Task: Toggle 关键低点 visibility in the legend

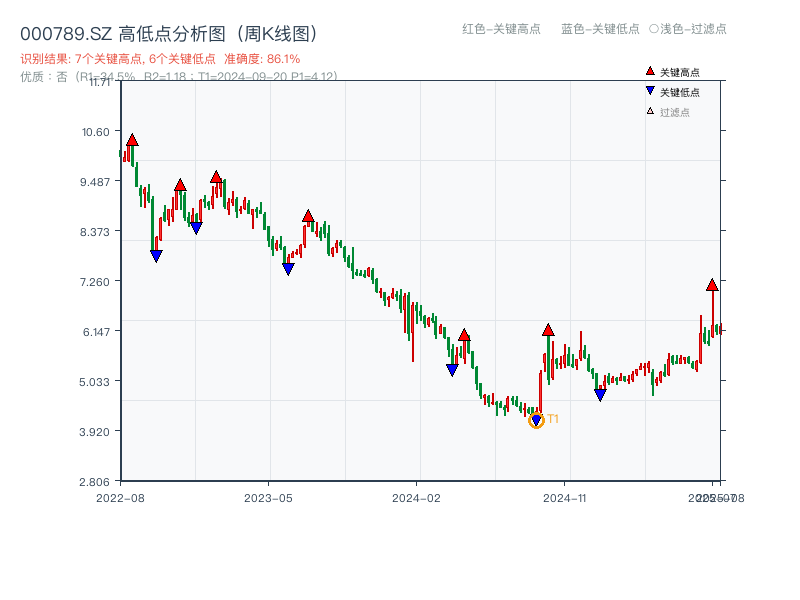Action: [672, 91]
